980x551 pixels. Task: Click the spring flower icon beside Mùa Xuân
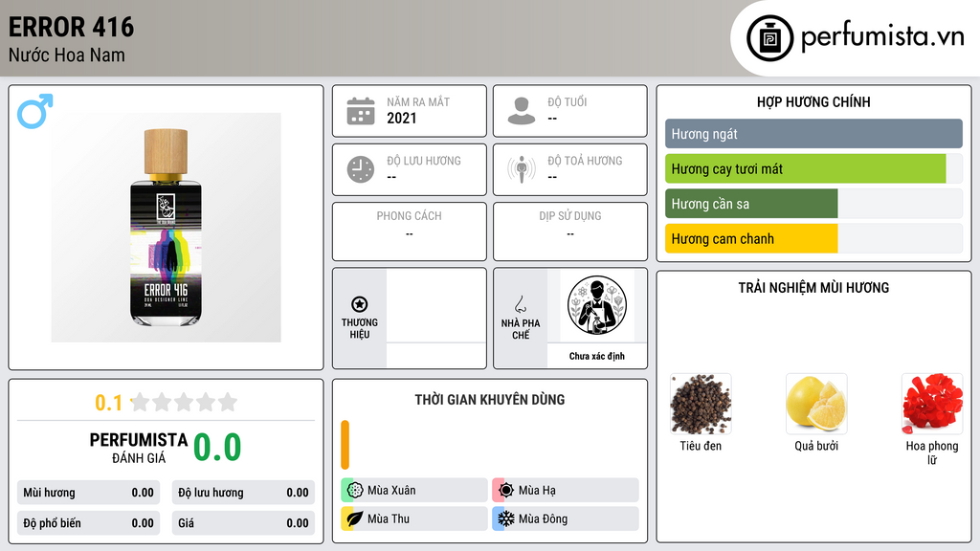click(x=355, y=491)
